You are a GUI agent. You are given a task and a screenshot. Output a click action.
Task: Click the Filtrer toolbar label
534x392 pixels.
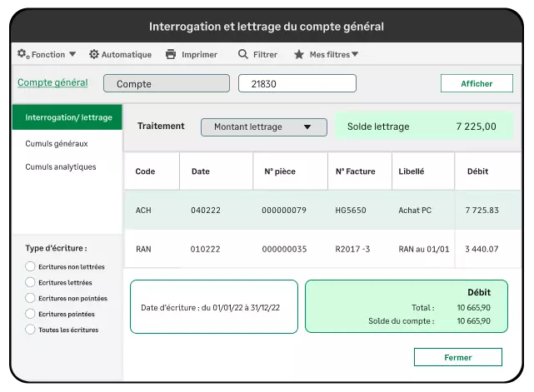(x=265, y=54)
